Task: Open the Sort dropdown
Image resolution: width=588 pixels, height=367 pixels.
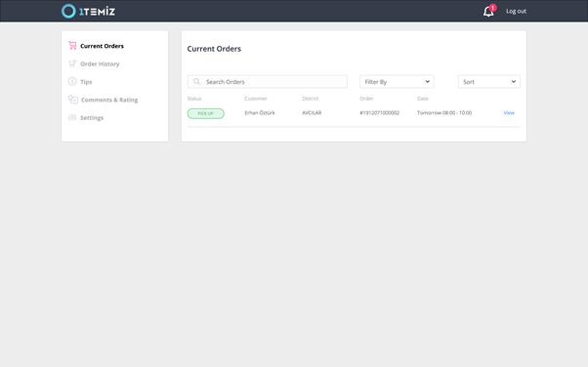Action: coord(489,82)
